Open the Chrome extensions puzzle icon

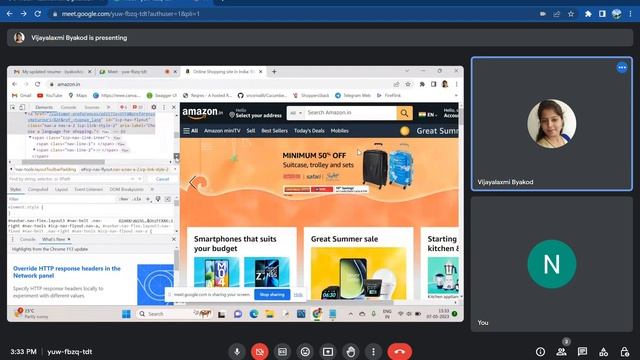click(588, 14)
